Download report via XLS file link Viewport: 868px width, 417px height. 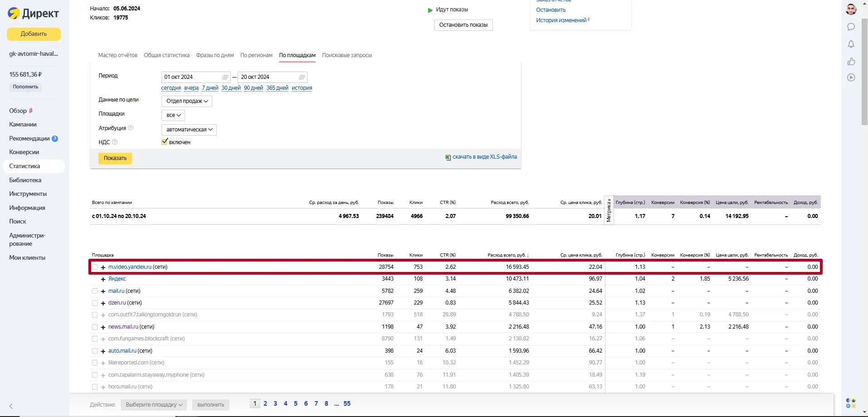point(484,157)
